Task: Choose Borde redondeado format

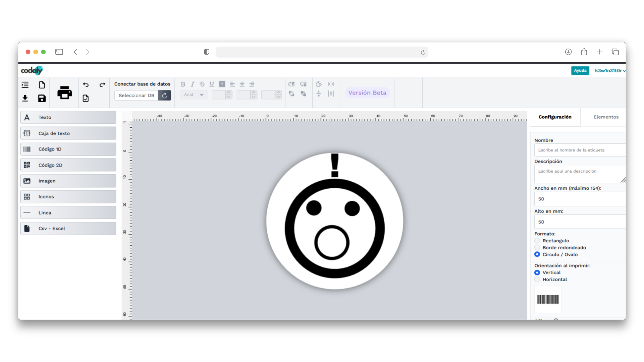Action: (537, 248)
